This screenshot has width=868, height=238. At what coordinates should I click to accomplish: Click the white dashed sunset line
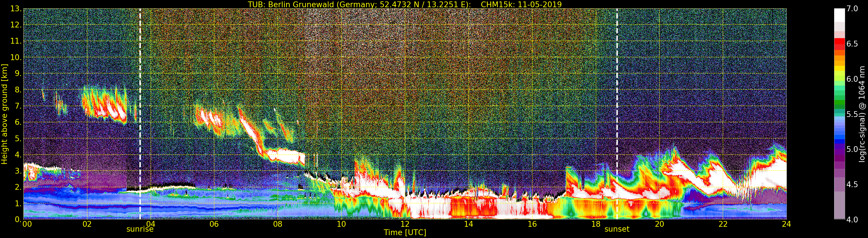point(617,101)
